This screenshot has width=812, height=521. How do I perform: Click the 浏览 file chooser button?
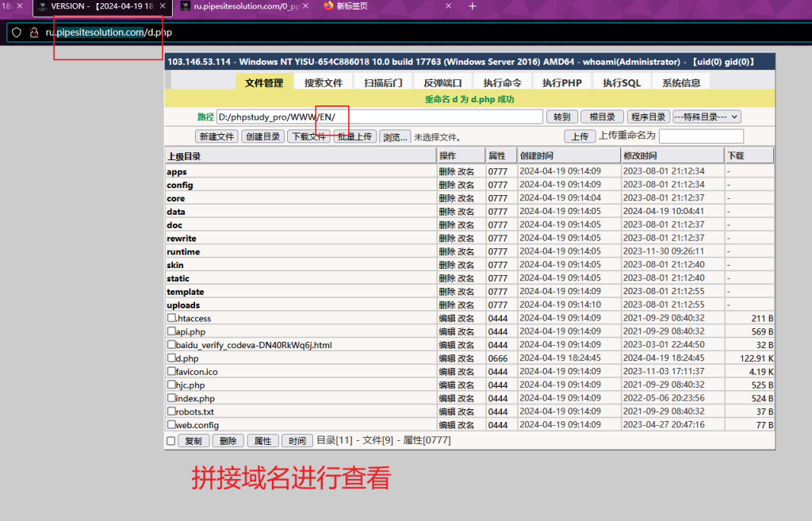394,136
